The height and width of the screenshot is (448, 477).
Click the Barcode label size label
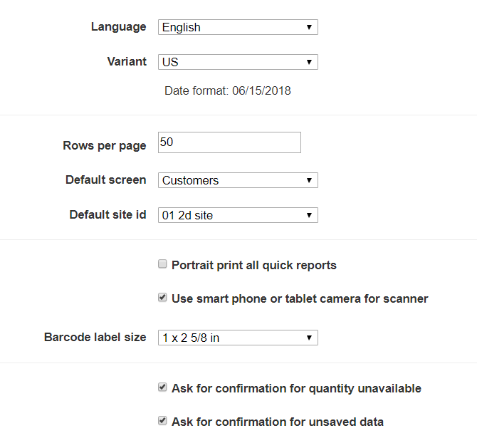tap(95, 337)
